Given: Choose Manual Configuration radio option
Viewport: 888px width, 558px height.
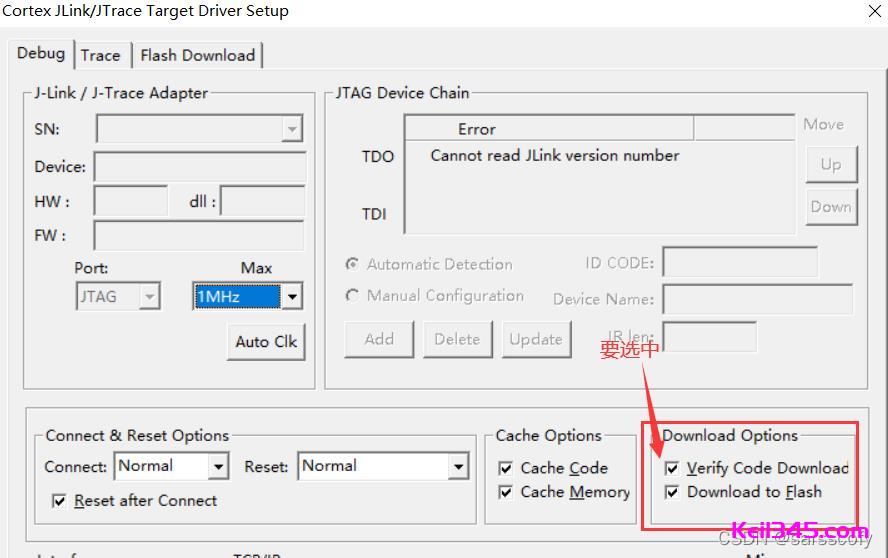Looking at the screenshot, I should coord(352,296).
